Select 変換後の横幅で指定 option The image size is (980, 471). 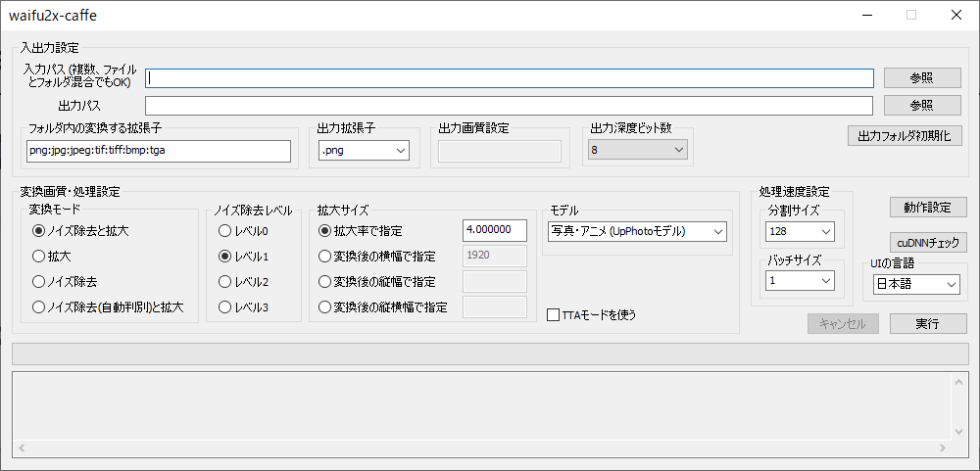[x=377, y=257]
